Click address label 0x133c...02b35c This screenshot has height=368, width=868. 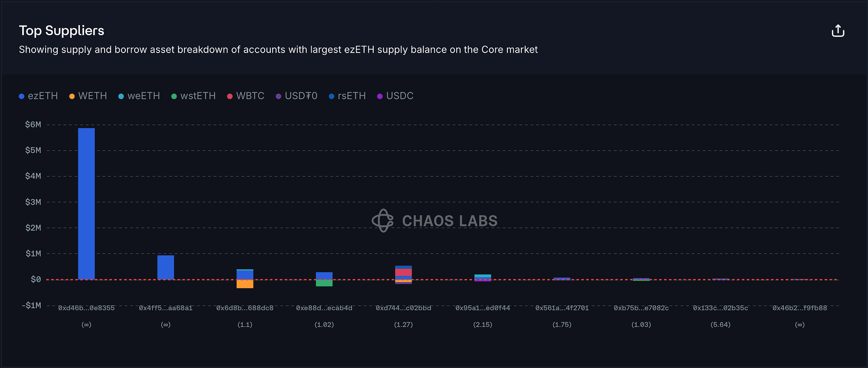point(720,308)
